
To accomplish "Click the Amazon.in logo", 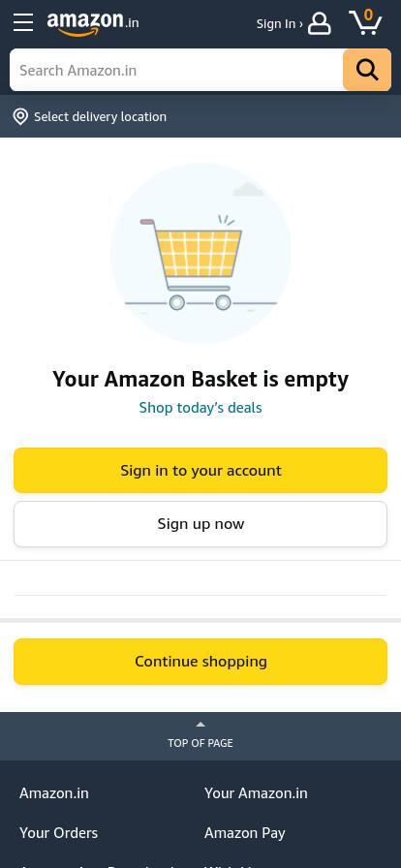I will (x=93, y=23).
